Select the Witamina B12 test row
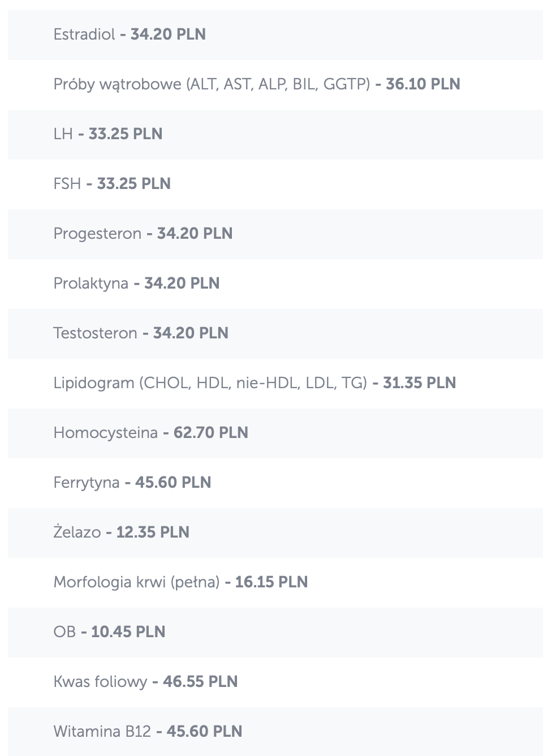Image resolution: width=543 pixels, height=756 pixels. (x=148, y=732)
